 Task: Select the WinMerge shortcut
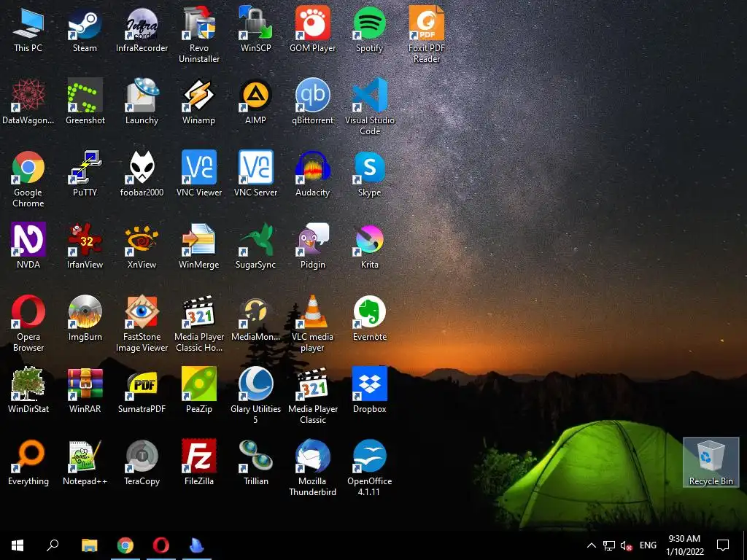(199, 246)
